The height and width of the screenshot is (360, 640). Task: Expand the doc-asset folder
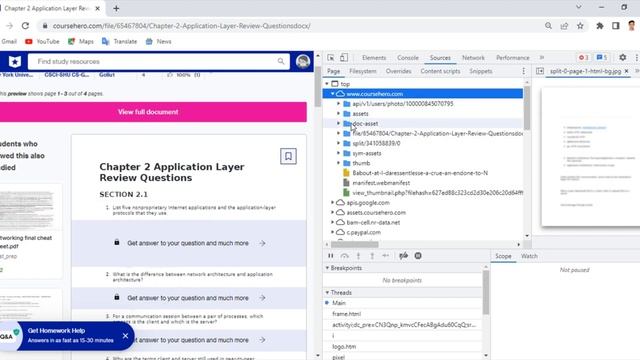(338, 123)
